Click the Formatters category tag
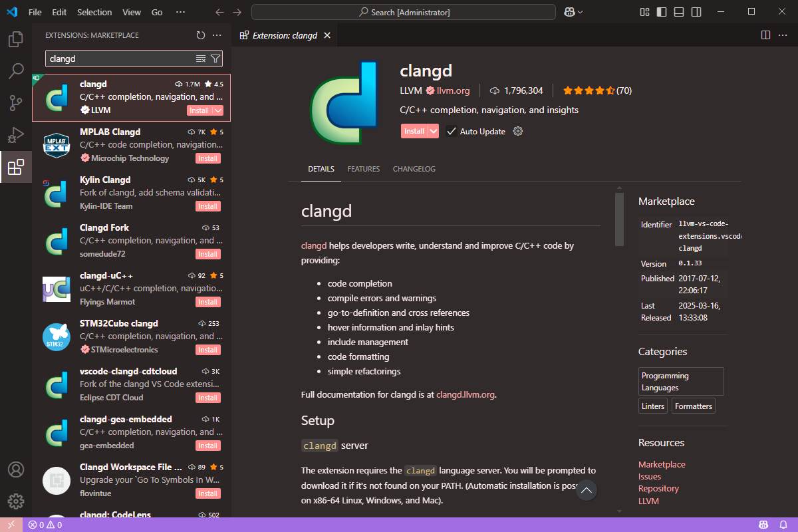 point(694,406)
